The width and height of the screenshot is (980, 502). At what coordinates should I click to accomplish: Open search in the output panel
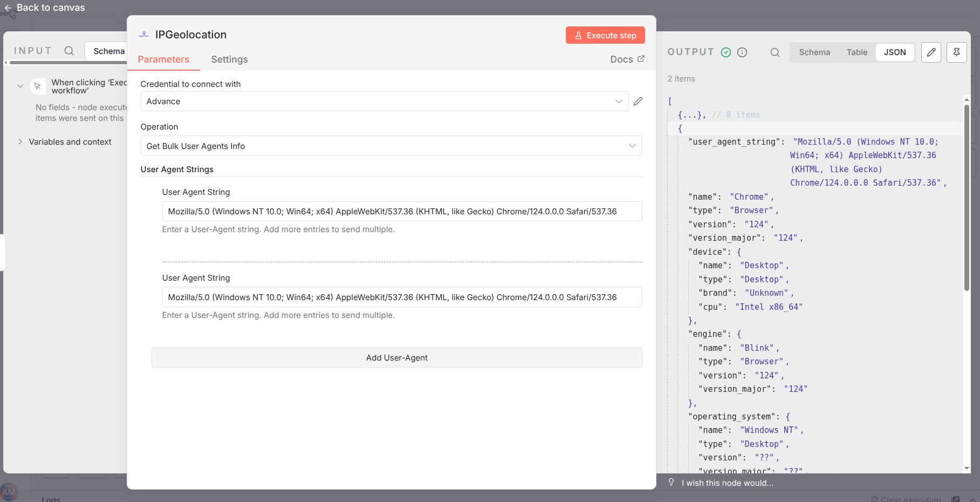point(775,52)
